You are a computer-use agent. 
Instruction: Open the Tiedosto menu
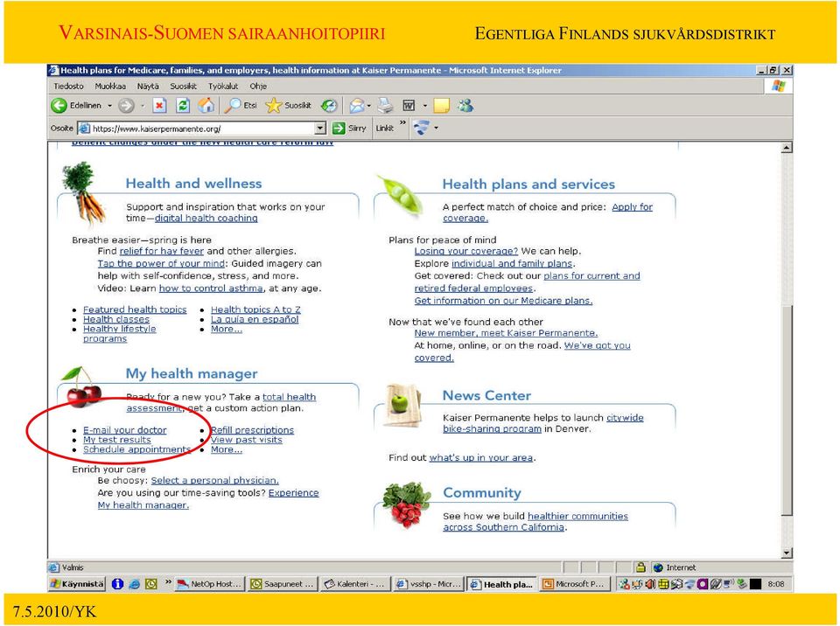(x=68, y=87)
